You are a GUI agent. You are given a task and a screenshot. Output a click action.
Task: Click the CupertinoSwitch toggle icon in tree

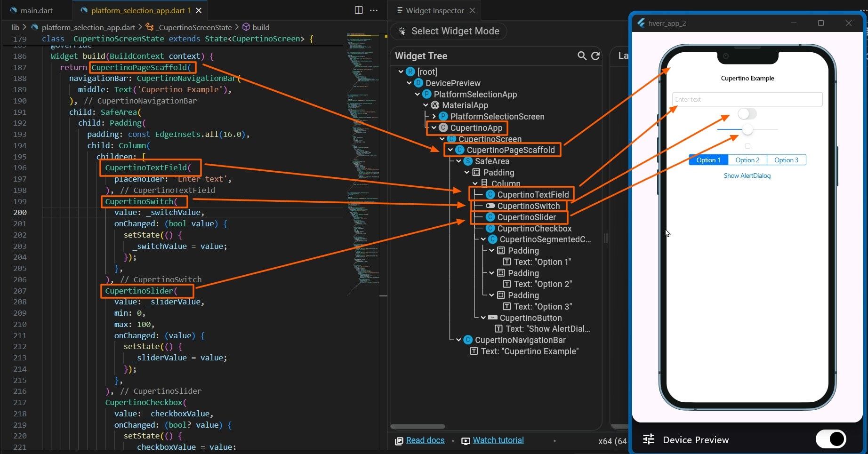click(x=490, y=206)
